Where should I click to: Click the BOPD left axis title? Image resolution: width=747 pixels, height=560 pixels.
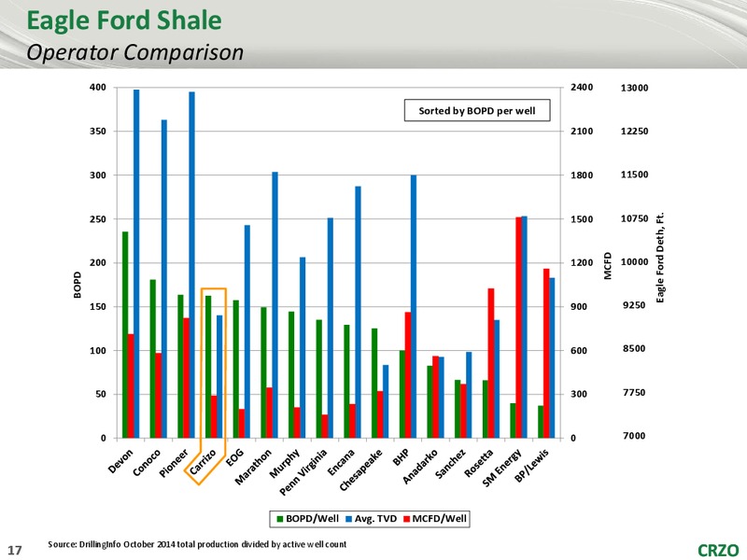point(78,285)
